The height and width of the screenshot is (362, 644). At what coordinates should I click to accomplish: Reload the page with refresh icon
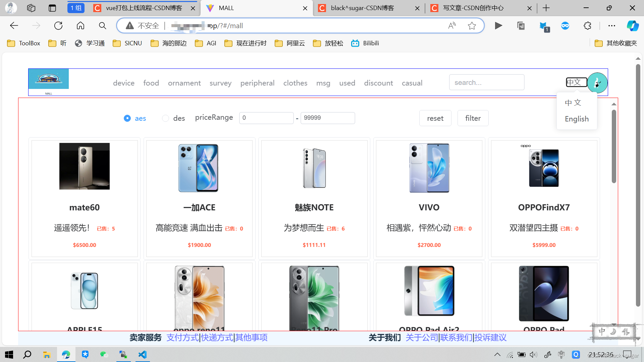click(x=58, y=25)
